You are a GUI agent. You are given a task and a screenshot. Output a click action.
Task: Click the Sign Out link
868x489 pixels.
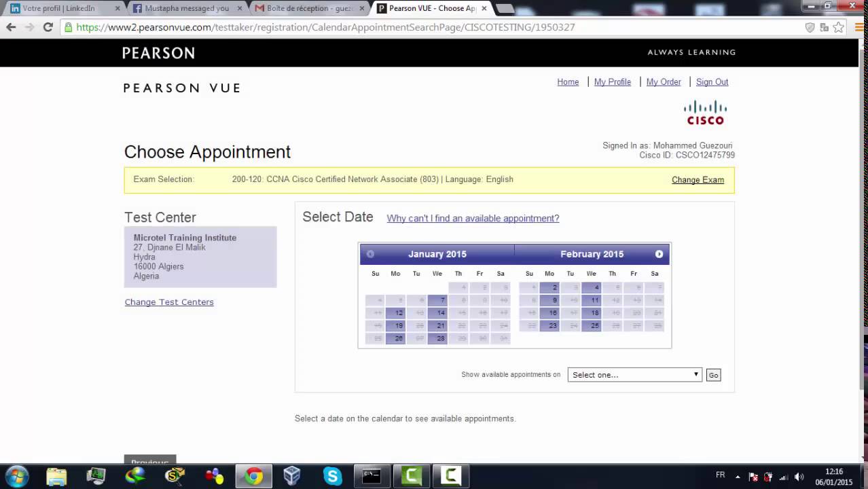pyautogui.click(x=712, y=82)
